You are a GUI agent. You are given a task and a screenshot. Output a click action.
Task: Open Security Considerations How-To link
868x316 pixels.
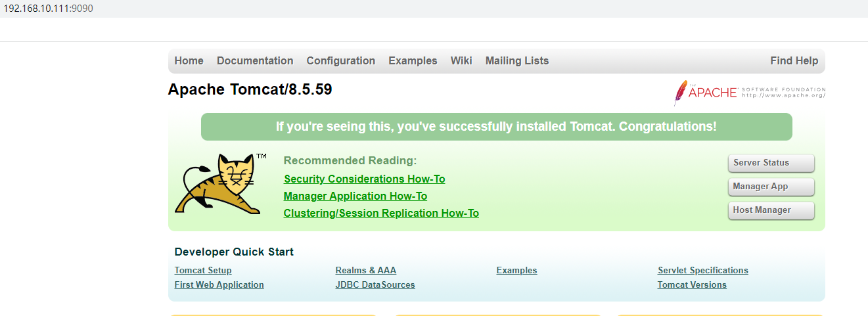click(365, 179)
